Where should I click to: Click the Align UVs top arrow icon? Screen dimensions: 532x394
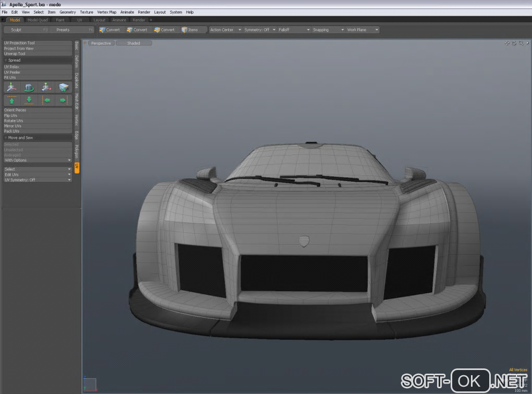tap(12, 100)
